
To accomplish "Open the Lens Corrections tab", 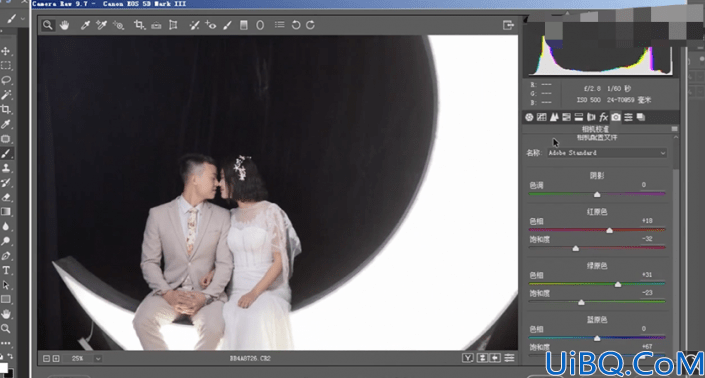I will point(591,117).
